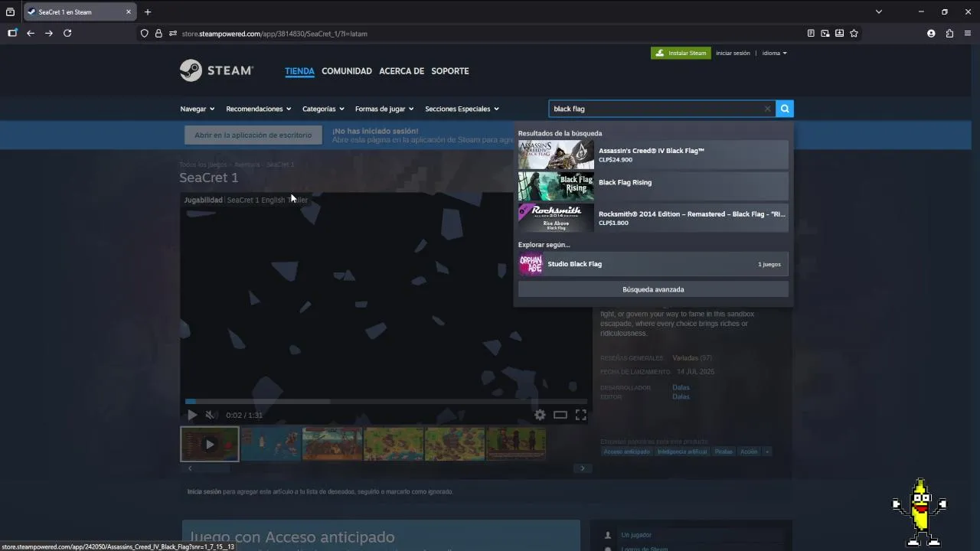Click the video progress bar

(x=386, y=401)
